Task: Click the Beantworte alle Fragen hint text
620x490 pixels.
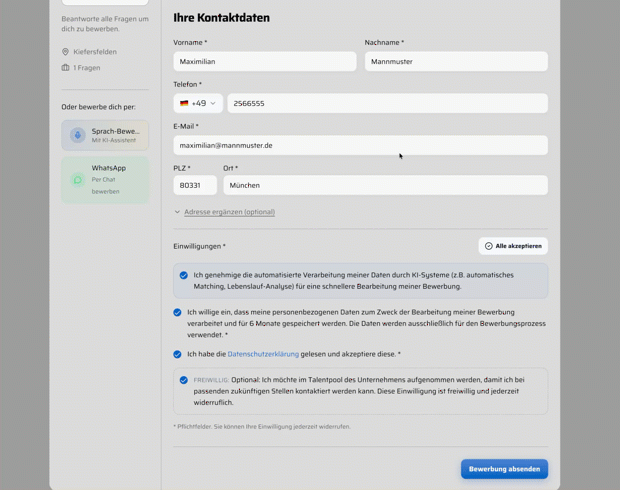Action: (105, 24)
